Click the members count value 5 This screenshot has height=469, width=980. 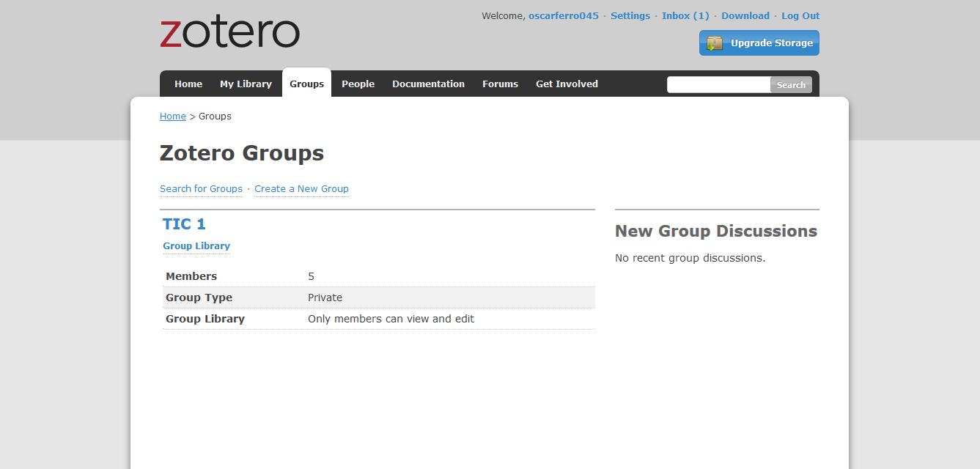(x=311, y=276)
